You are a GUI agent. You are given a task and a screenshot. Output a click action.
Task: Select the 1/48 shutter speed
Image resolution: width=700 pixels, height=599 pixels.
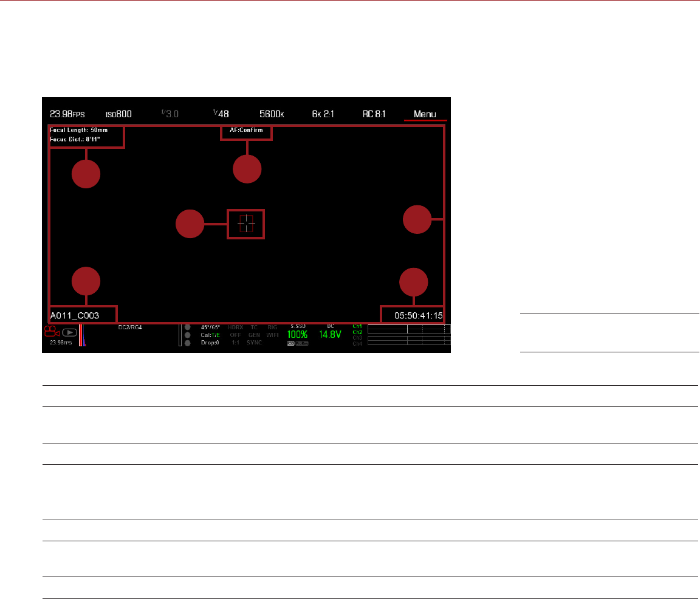221,114
